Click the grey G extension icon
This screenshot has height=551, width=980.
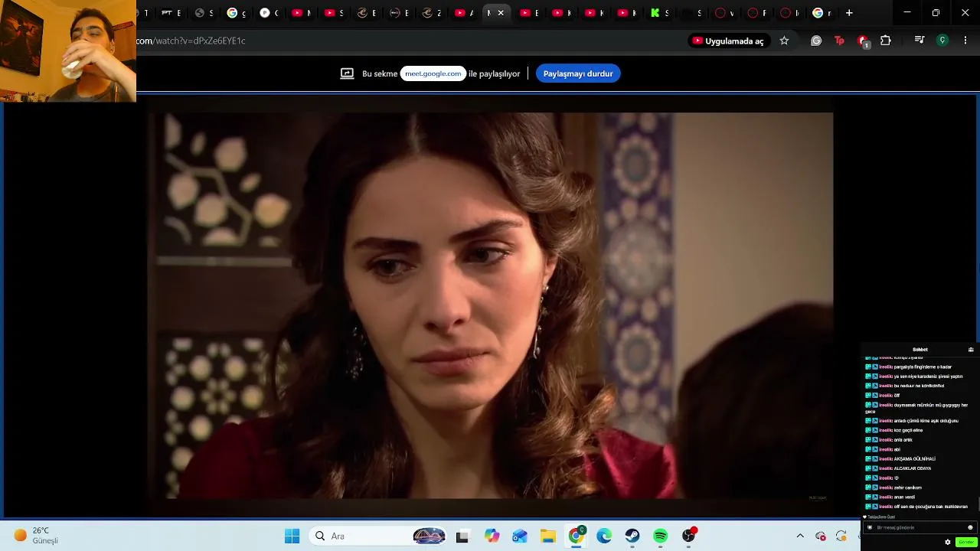click(x=816, y=41)
